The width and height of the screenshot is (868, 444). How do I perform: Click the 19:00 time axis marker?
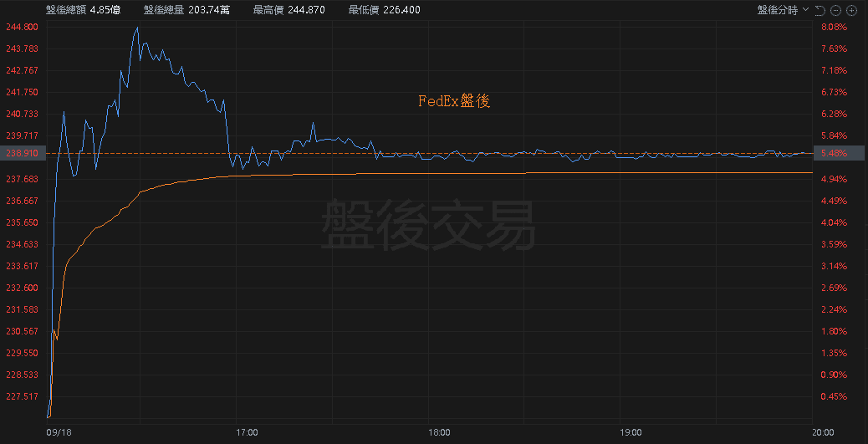pyautogui.click(x=631, y=431)
